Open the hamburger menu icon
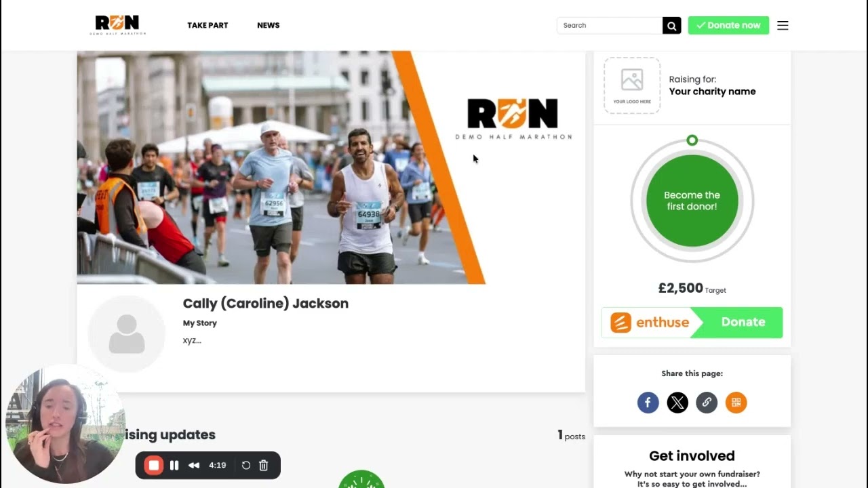The height and width of the screenshot is (488, 868). point(783,25)
